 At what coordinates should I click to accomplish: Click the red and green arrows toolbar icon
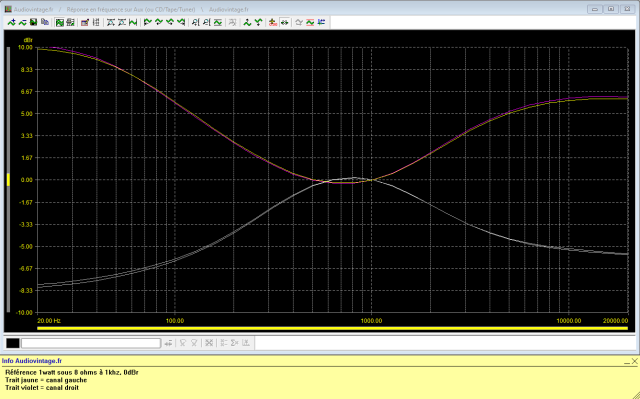(x=273, y=22)
